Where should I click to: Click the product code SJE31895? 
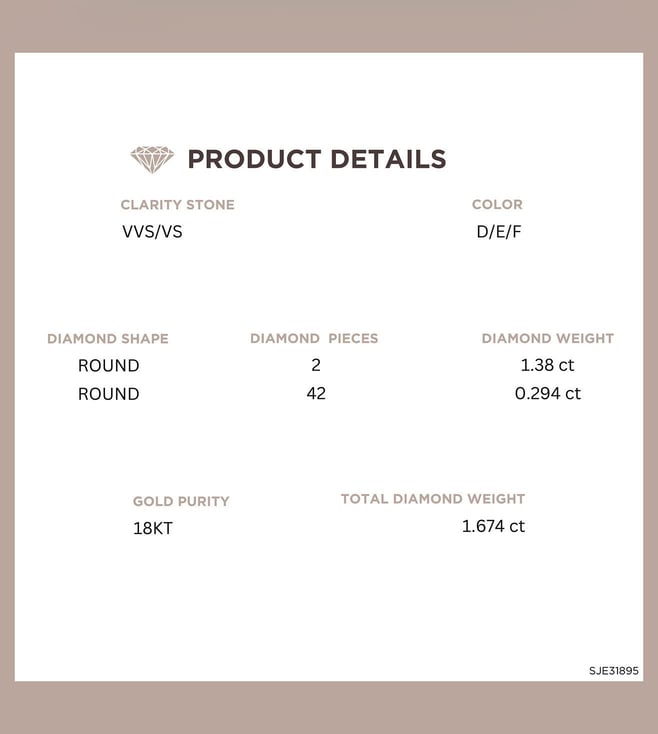coord(614,671)
